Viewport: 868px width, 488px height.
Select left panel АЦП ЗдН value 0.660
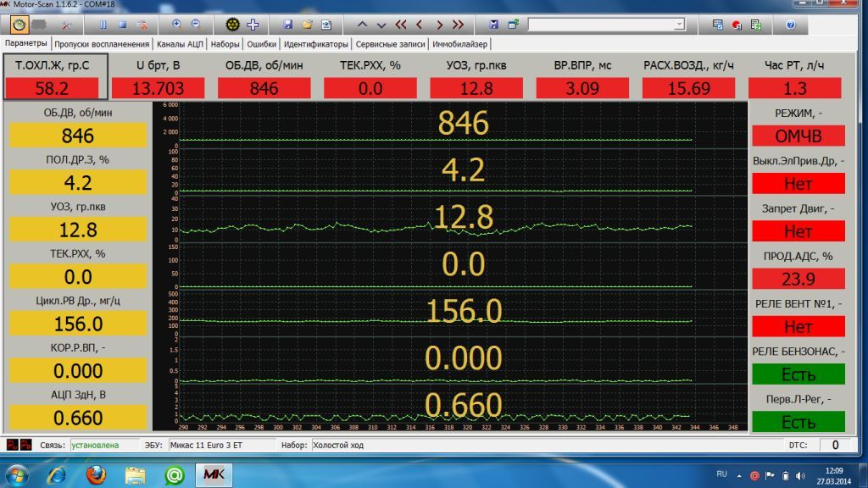click(x=78, y=418)
